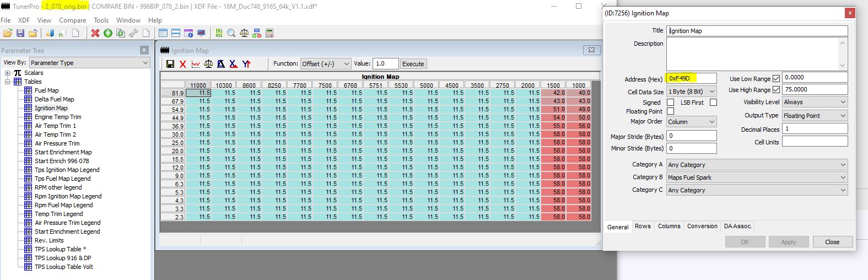868x280 pixels.
Task: Open the Function Offset (+/-) dropdown
Action: pos(326,64)
